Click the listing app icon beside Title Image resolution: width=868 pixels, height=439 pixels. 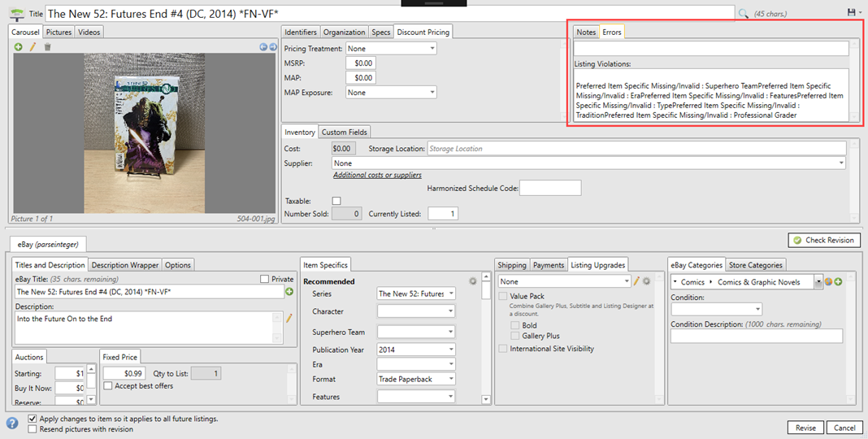click(16, 14)
